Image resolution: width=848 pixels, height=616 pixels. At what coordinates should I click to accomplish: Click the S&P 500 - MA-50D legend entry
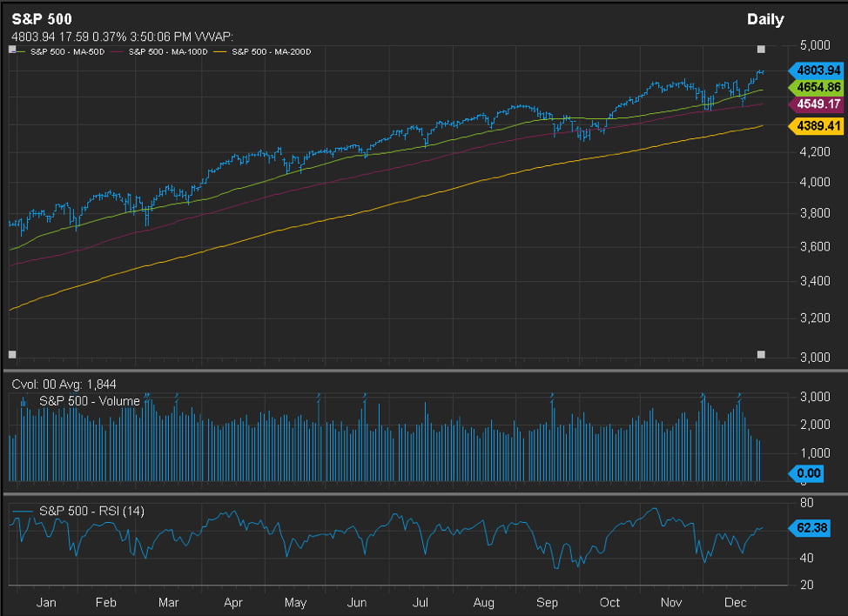tap(67, 52)
